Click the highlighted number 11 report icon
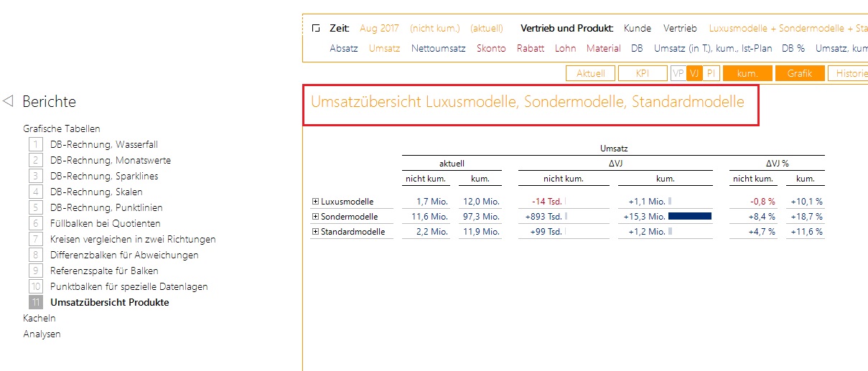This screenshot has width=868, height=371. [35, 303]
